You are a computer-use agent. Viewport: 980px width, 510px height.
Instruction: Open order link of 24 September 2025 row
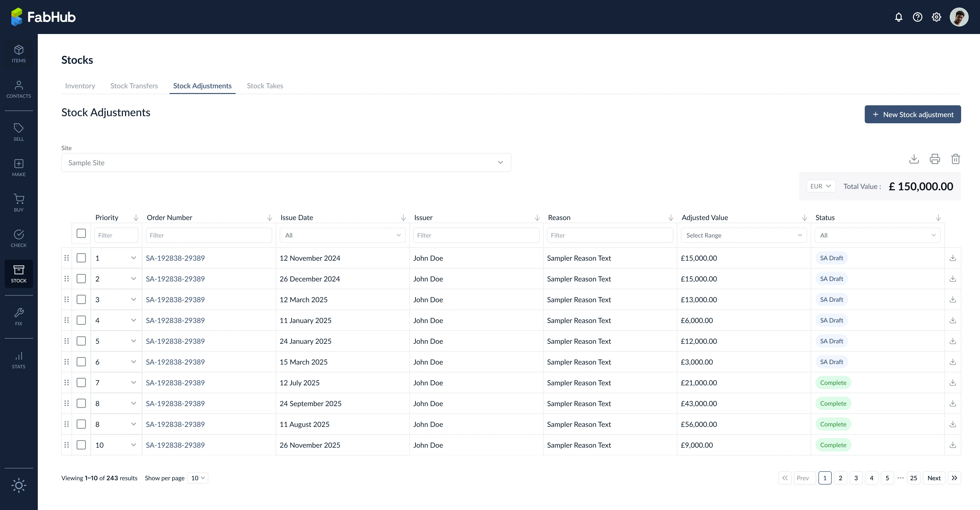(175, 404)
